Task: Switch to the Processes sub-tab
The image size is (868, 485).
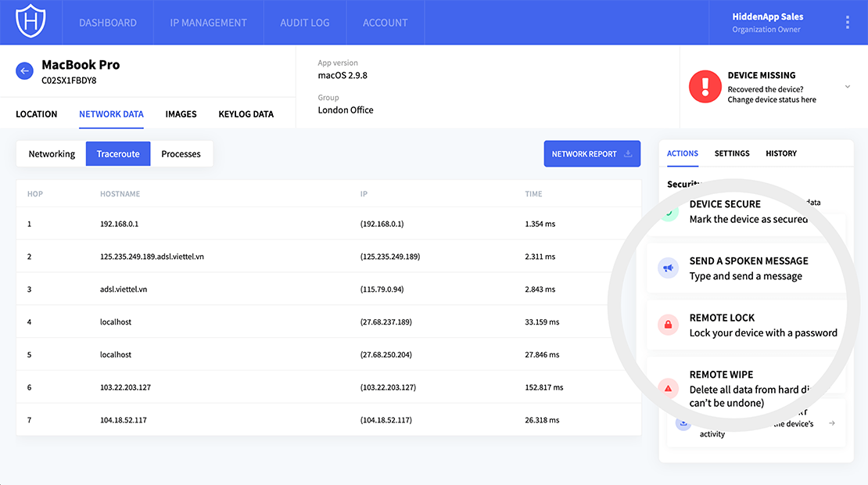Action: click(181, 154)
